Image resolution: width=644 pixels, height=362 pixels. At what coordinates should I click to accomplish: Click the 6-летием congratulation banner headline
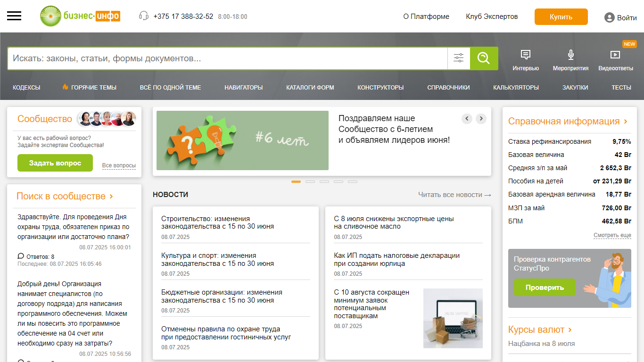(x=394, y=129)
